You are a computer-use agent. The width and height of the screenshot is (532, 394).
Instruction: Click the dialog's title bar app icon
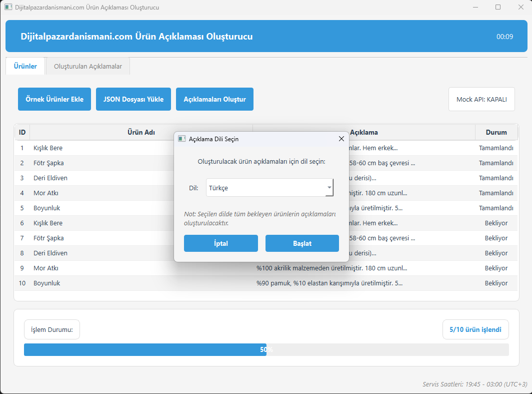pos(182,139)
